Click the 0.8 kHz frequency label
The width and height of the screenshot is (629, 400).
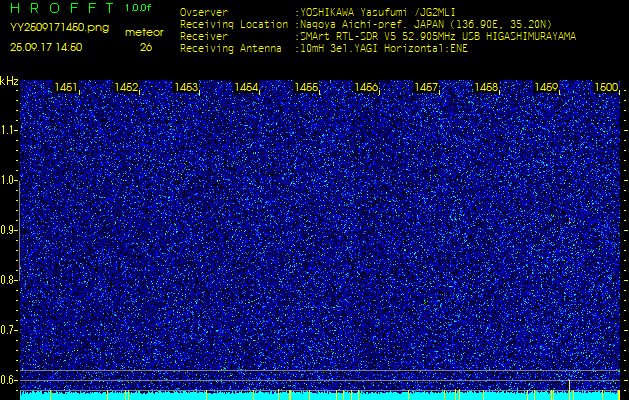tap(8, 280)
